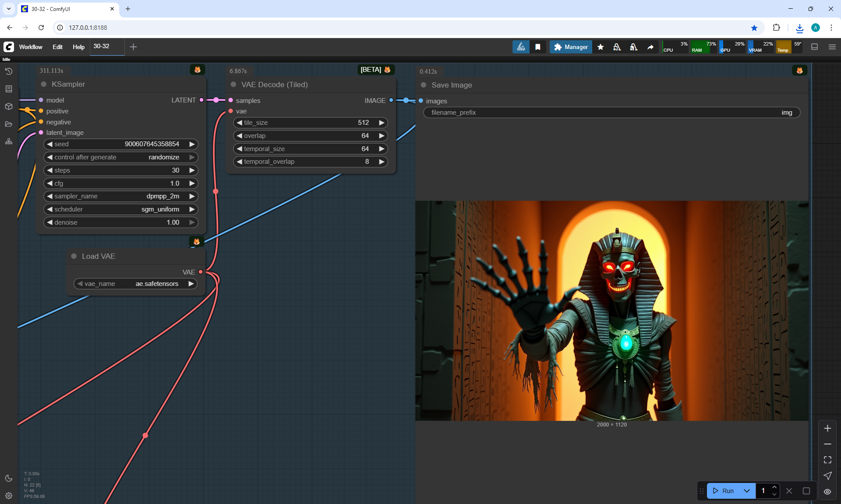Click the share arrow icon in toolbar
The height and width of the screenshot is (504, 841).
pyautogui.click(x=650, y=47)
